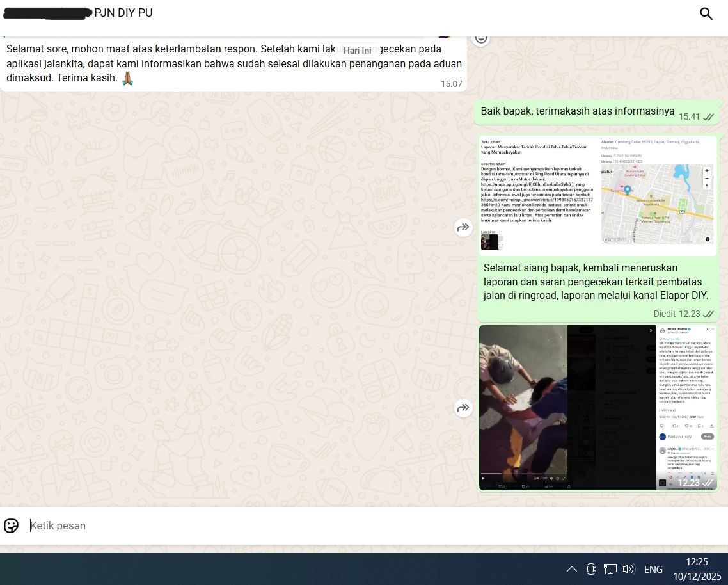Open the sticker and emoji picker
728x585 pixels.
coord(12,525)
